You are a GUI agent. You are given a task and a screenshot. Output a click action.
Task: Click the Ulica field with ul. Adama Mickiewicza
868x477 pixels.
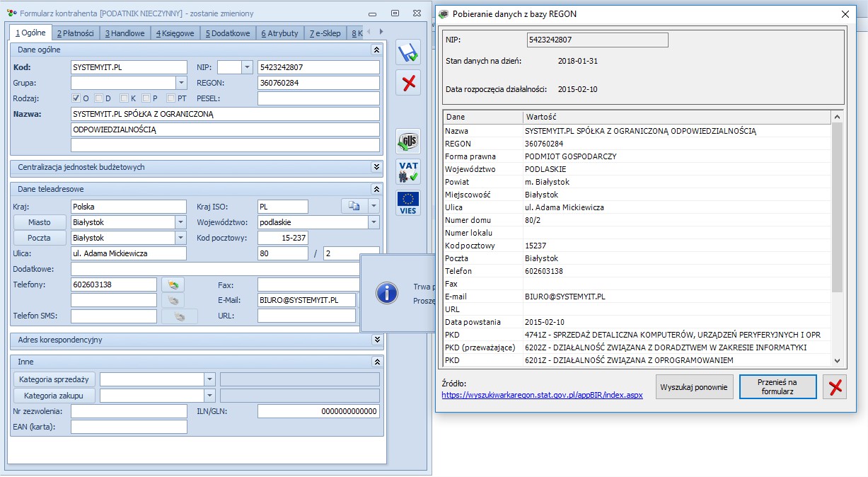[129, 253]
